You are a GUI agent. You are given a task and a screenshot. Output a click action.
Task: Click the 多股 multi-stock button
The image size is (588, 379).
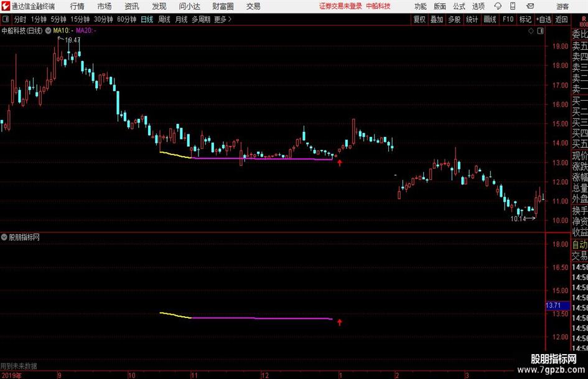point(454,19)
